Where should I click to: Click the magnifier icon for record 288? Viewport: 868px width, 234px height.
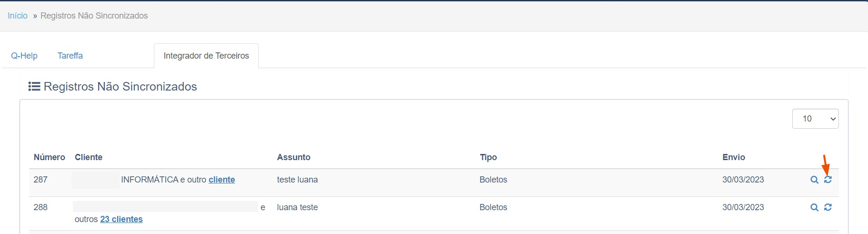click(x=815, y=207)
